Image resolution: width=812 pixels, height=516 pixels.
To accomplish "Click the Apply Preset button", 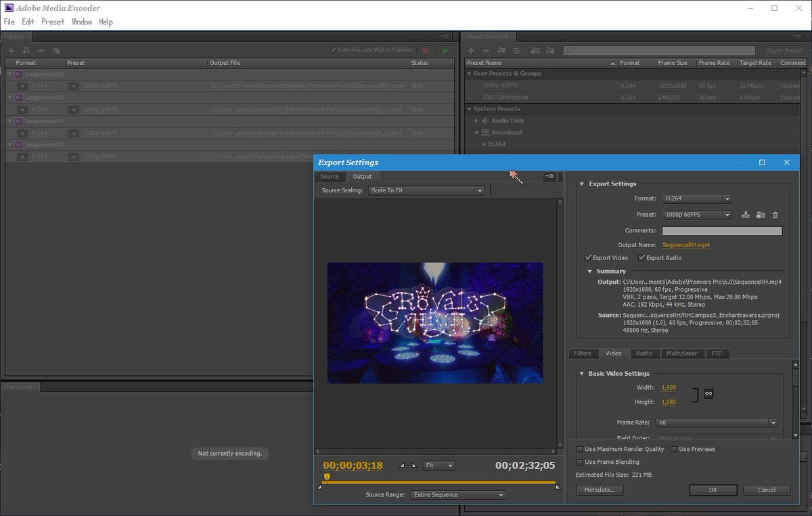I will (x=784, y=51).
